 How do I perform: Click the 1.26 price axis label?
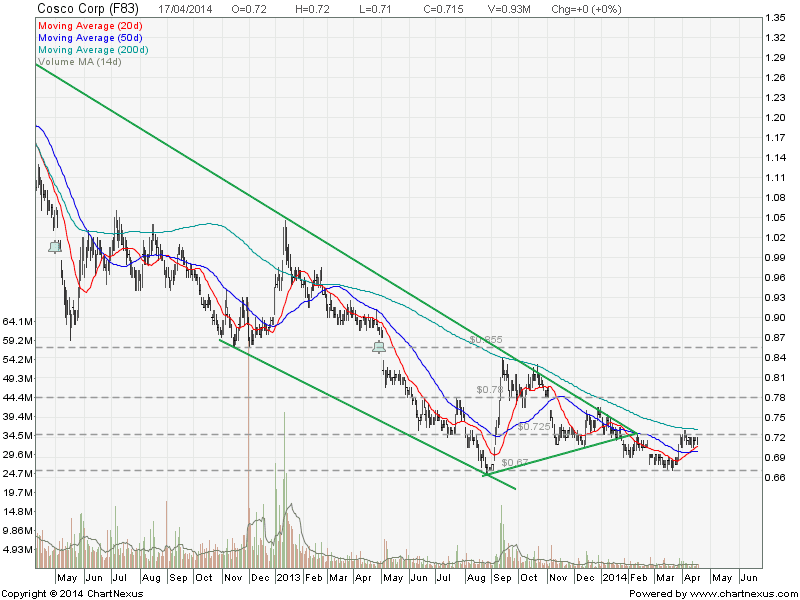pyautogui.click(x=775, y=78)
